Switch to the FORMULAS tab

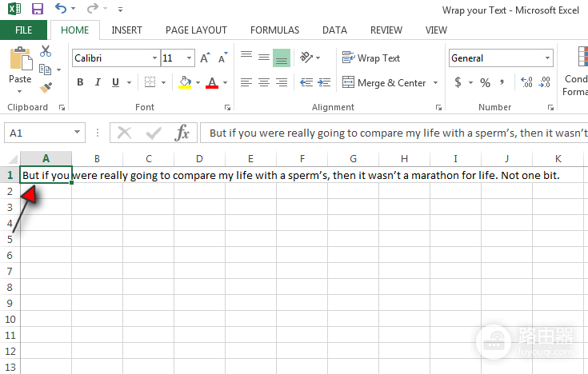(x=275, y=30)
